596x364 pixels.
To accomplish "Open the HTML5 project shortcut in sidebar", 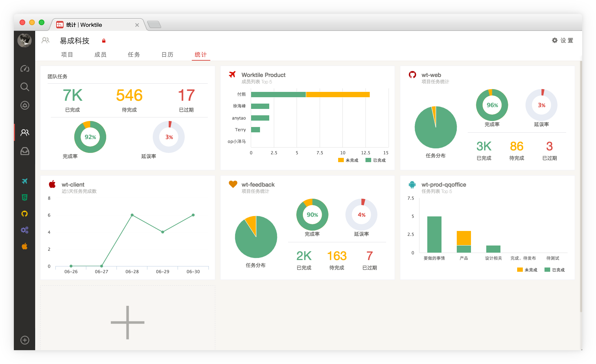I will tap(25, 198).
